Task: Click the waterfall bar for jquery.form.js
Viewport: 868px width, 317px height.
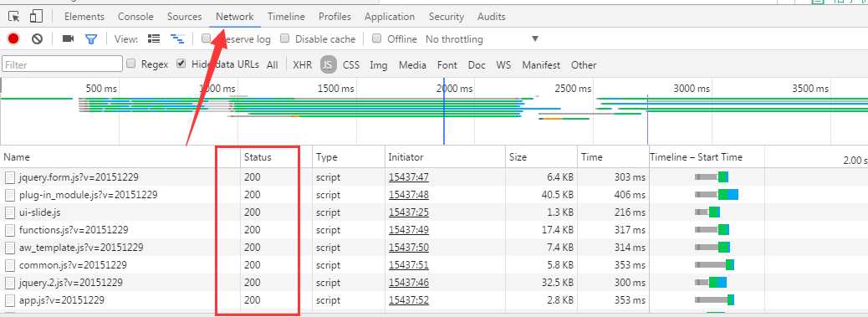Action: click(712, 177)
